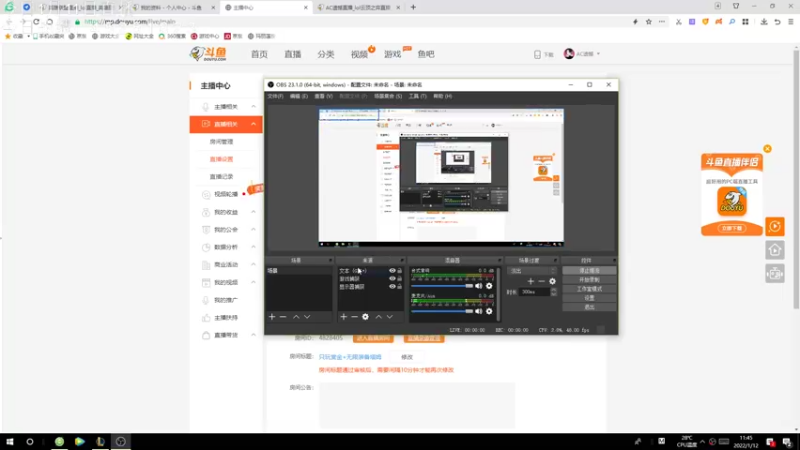Close the Douyu companion promo with orange X
The image size is (800, 450).
pyautogui.click(x=767, y=149)
